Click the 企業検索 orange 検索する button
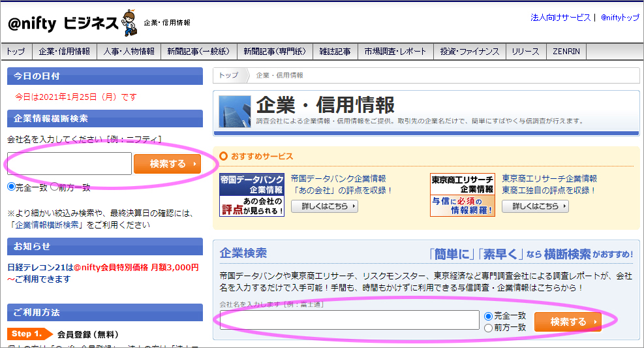This screenshot has width=644, height=348. tap(568, 322)
